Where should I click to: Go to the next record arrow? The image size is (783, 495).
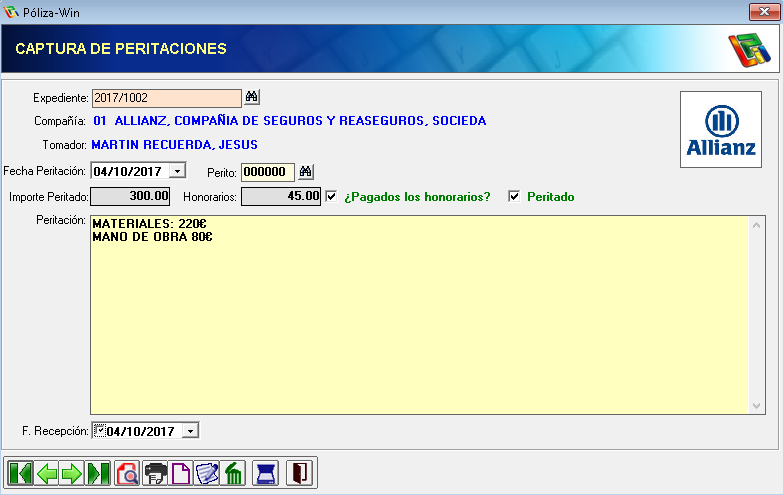coord(71,473)
